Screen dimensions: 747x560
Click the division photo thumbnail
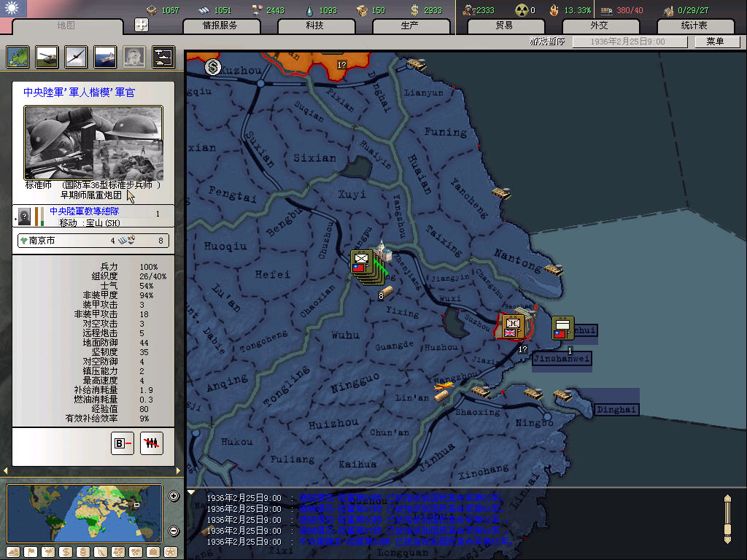pos(93,143)
